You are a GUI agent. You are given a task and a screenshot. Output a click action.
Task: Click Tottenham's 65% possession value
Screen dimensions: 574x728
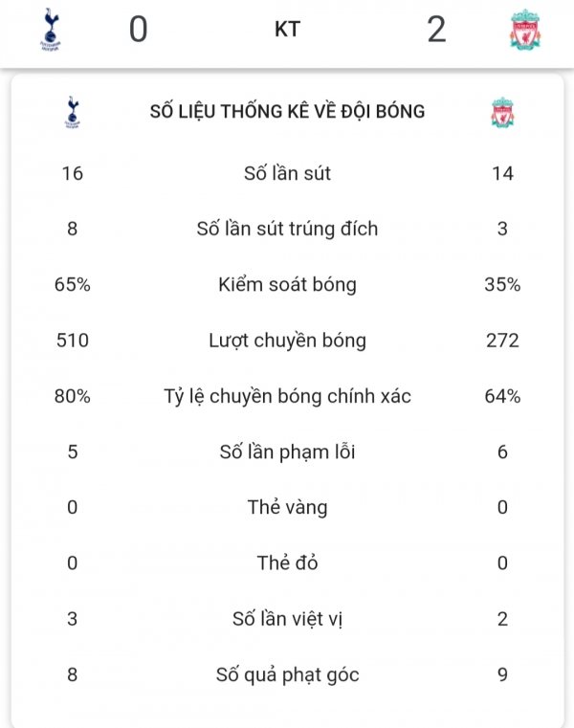click(x=73, y=285)
